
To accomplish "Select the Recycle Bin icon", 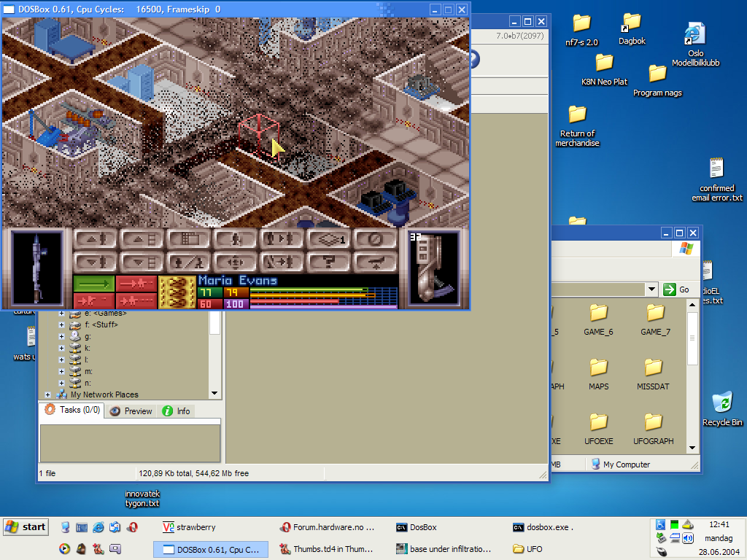I will coord(722,409).
